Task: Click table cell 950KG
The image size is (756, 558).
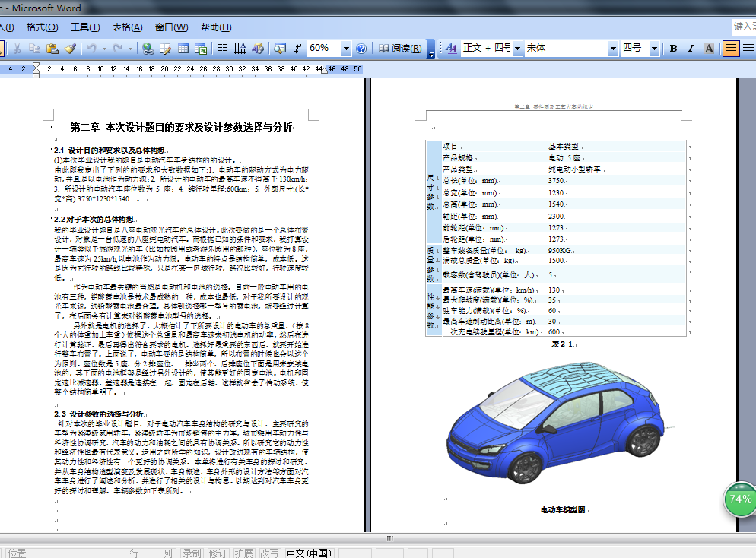Action: 560,251
